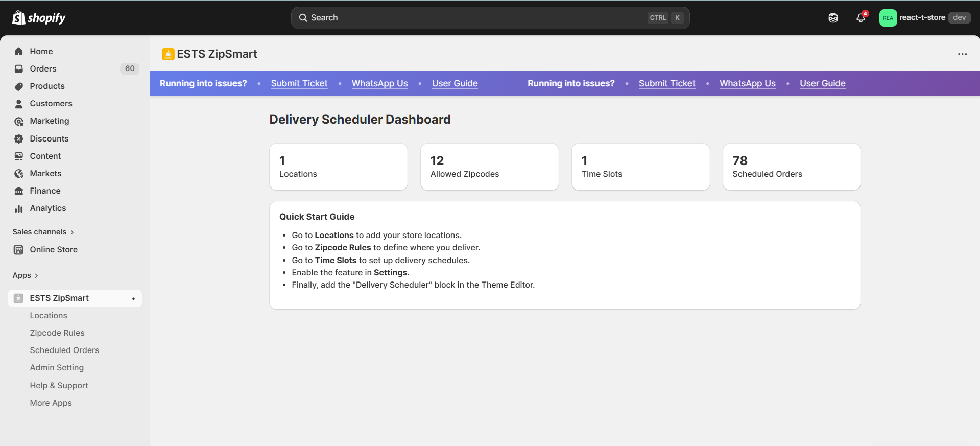Click the Marketing target icon
The height and width of the screenshot is (446, 980).
(x=19, y=121)
